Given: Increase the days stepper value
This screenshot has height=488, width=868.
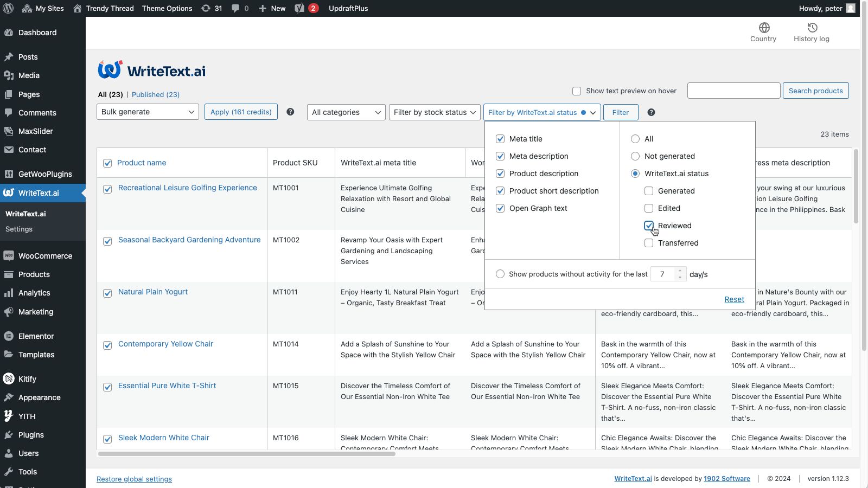Looking at the screenshot, I should point(680,271).
